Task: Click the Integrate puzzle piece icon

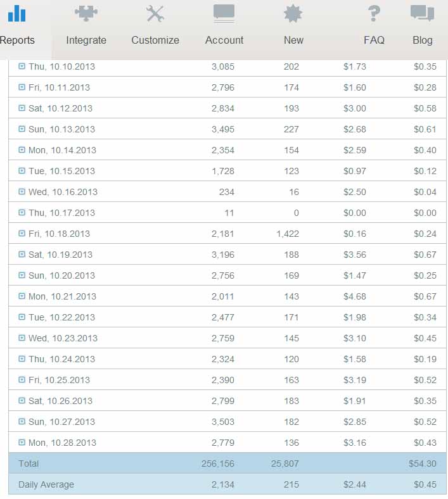Action: coord(86,13)
